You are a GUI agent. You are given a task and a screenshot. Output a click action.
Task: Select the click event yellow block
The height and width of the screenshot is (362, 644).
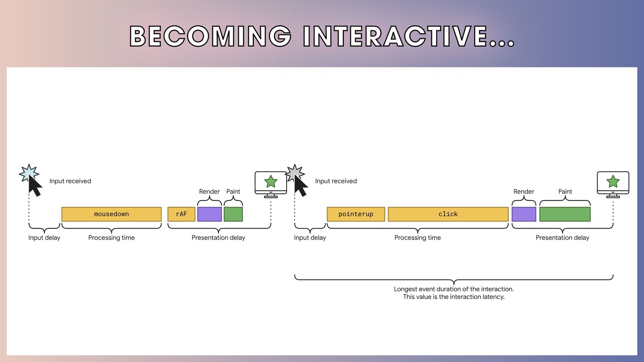click(448, 214)
